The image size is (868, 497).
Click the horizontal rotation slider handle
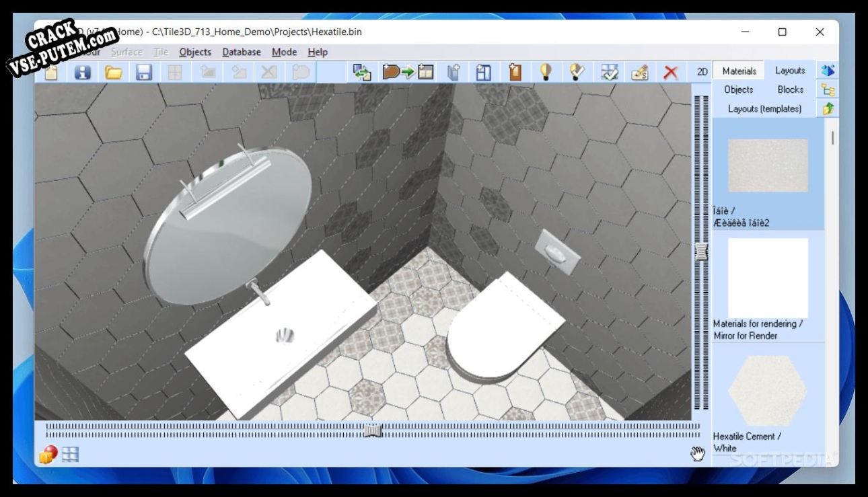point(372,430)
